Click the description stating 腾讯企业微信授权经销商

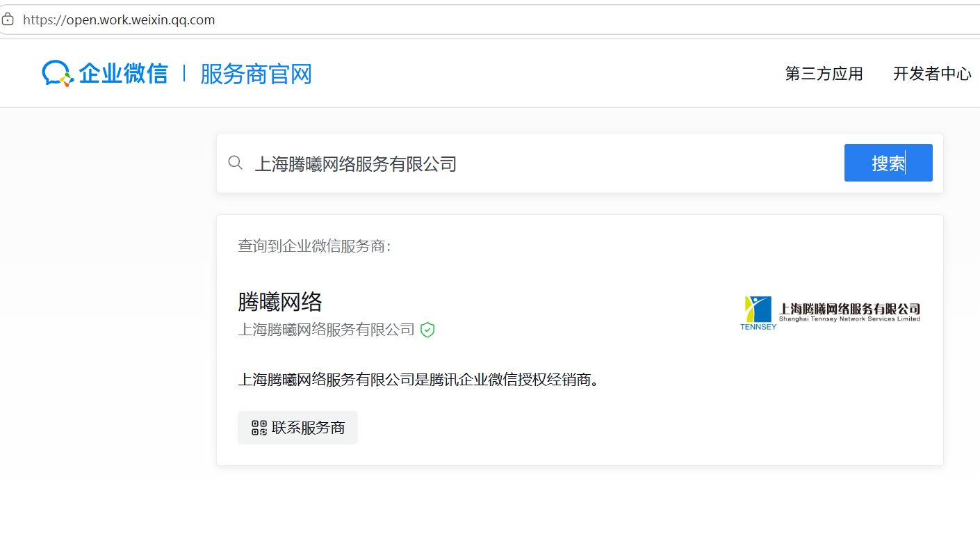418,380
